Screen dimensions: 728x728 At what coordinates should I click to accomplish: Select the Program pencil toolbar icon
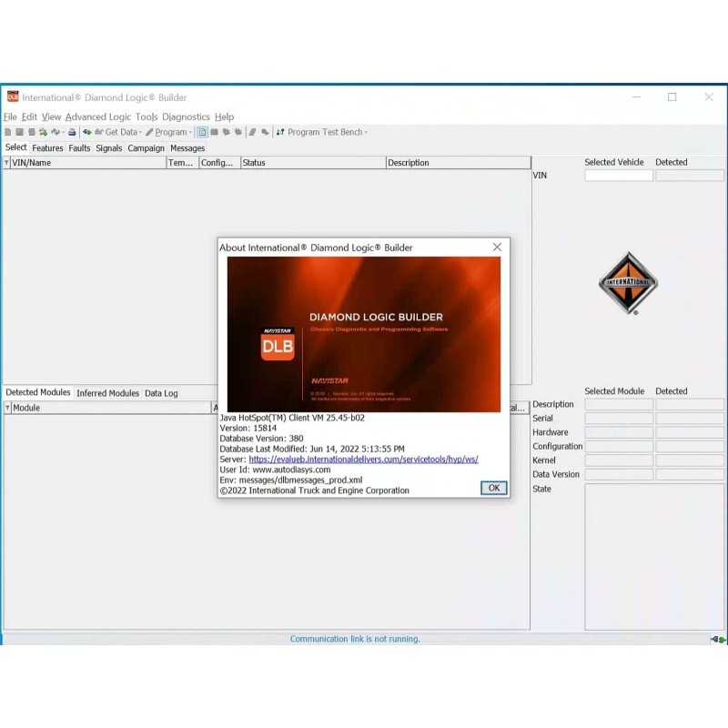point(151,131)
